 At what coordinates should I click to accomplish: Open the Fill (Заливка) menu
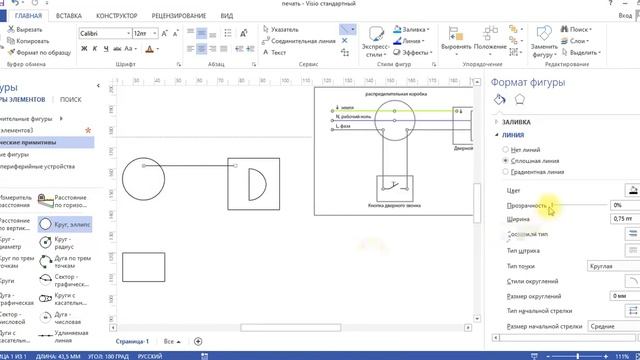coord(411,29)
